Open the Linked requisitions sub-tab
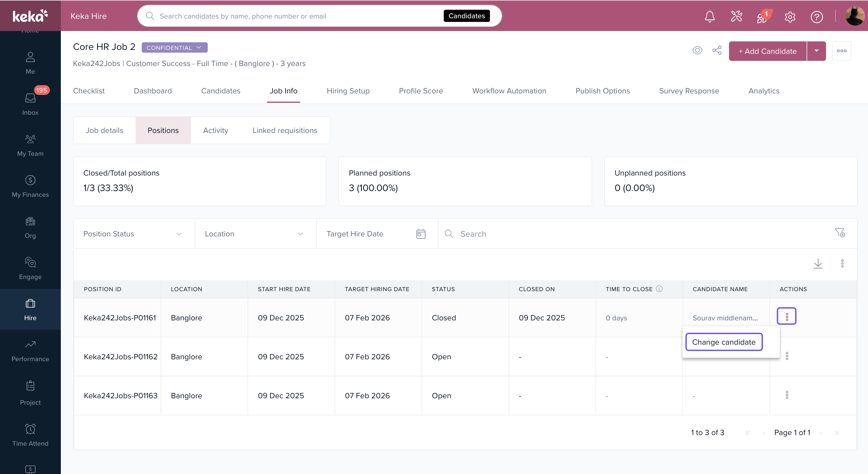The height and width of the screenshot is (474, 868). click(x=284, y=131)
